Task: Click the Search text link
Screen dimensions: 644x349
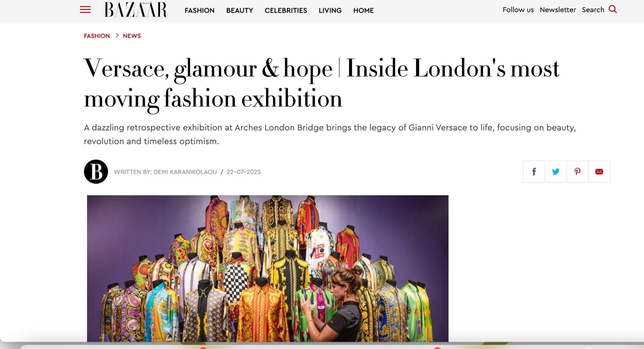Action: tap(593, 10)
